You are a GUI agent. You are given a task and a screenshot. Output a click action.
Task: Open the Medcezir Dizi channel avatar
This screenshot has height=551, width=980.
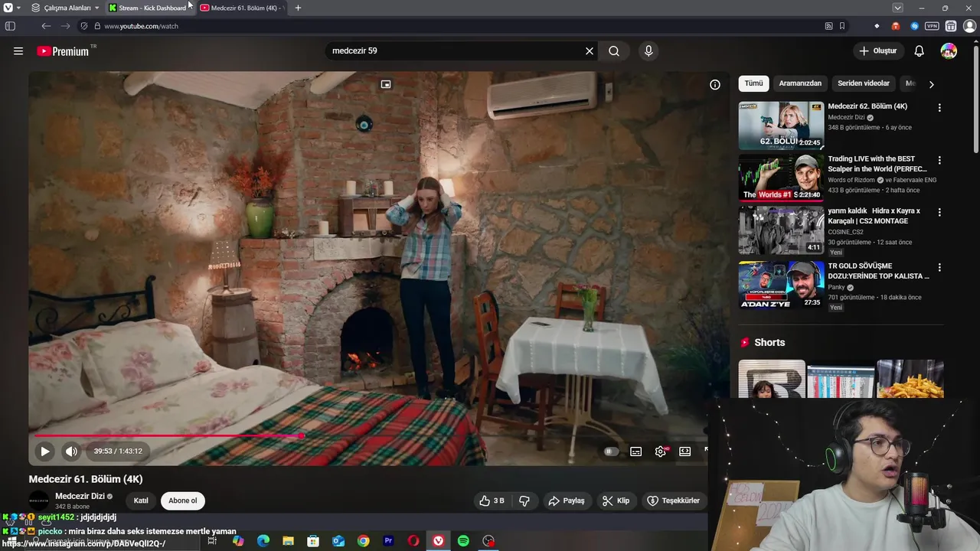pyautogui.click(x=39, y=500)
